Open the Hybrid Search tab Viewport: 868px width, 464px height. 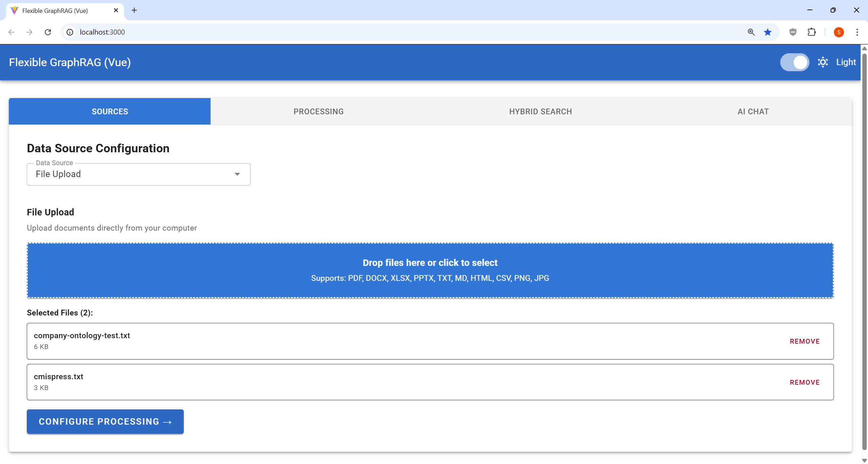click(x=540, y=112)
